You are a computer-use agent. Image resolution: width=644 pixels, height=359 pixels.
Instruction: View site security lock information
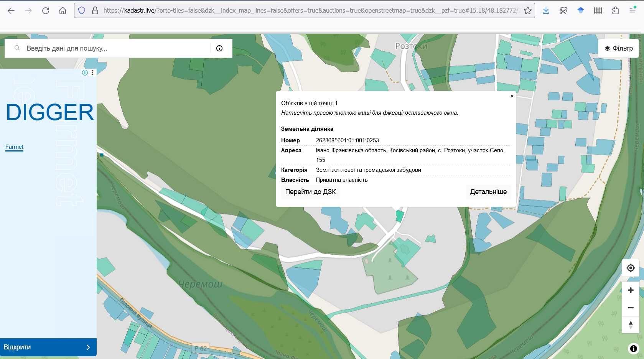click(95, 11)
